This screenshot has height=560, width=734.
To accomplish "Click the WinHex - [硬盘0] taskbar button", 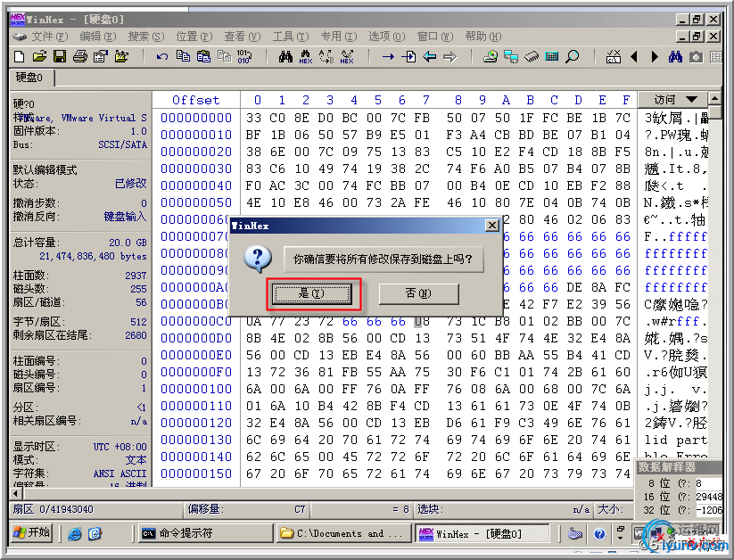I will point(483,533).
